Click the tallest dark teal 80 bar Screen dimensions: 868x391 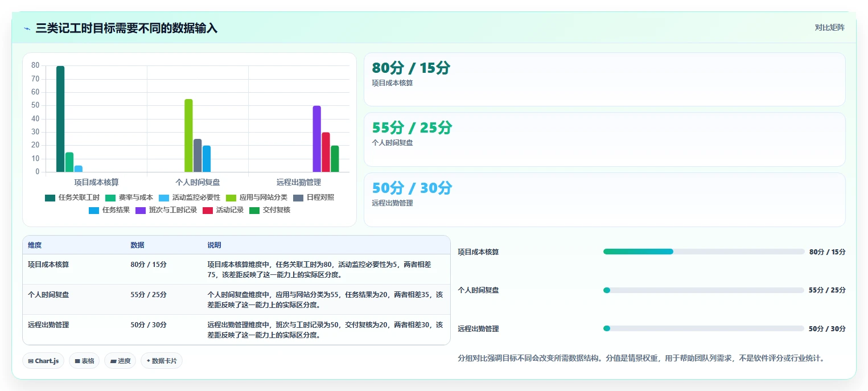(60, 119)
